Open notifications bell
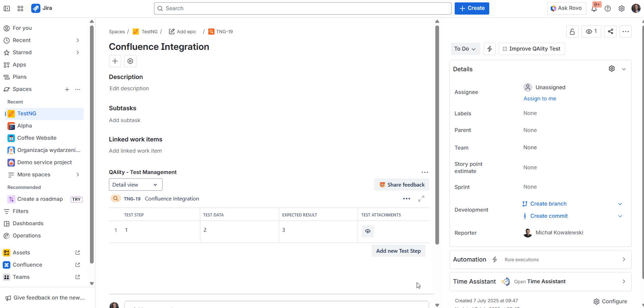 click(x=594, y=8)
